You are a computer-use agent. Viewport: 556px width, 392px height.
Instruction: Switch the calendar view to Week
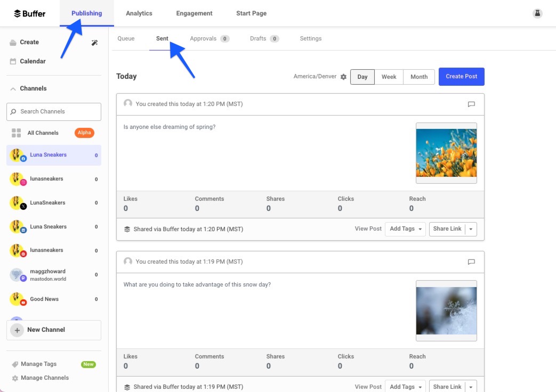point(389,77)
